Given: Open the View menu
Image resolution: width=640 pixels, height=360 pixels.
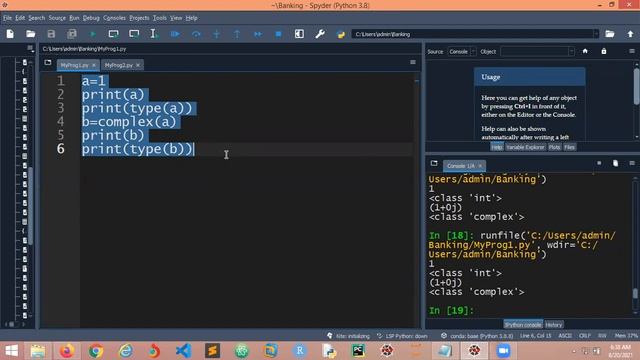Looking at the screenshot, I should tap(176, 18).
